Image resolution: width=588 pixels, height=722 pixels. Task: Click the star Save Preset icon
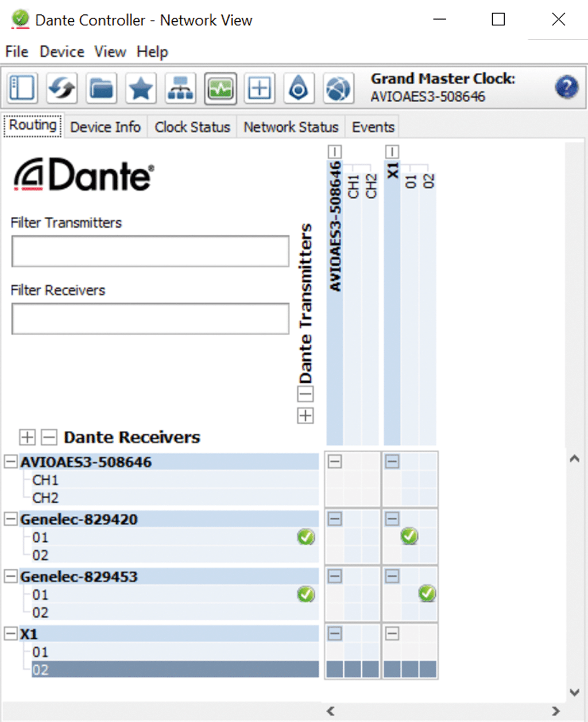(141, 88)
